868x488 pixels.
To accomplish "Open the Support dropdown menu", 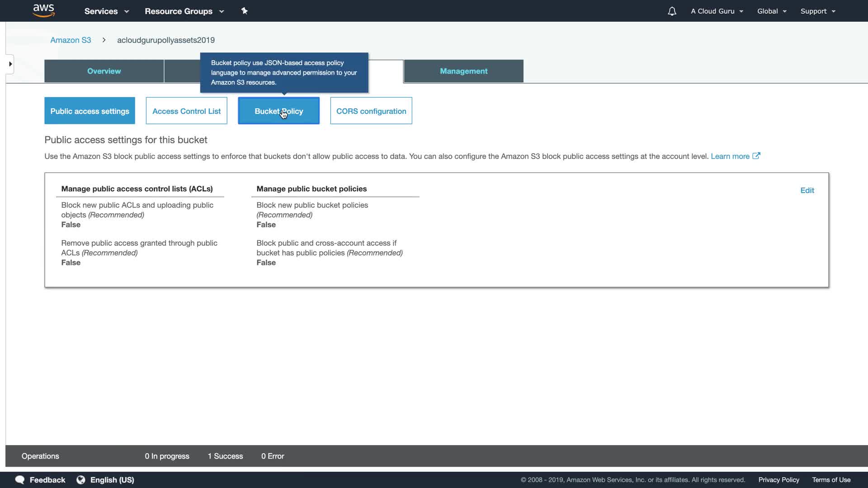I will click(x=817, y=11).
